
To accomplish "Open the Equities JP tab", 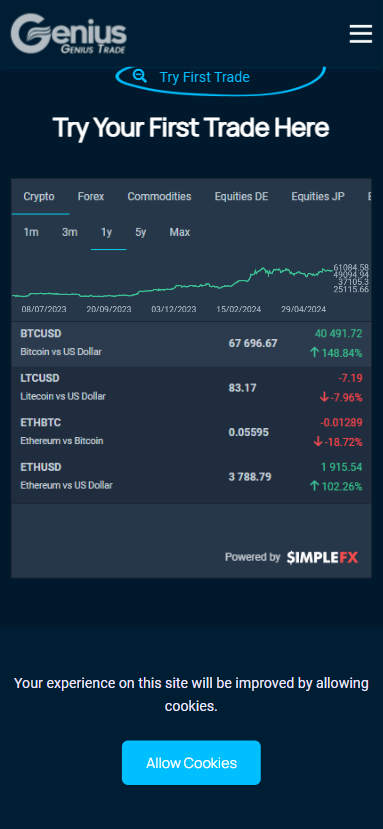I will pyautogui.click(x=318, y=197).
